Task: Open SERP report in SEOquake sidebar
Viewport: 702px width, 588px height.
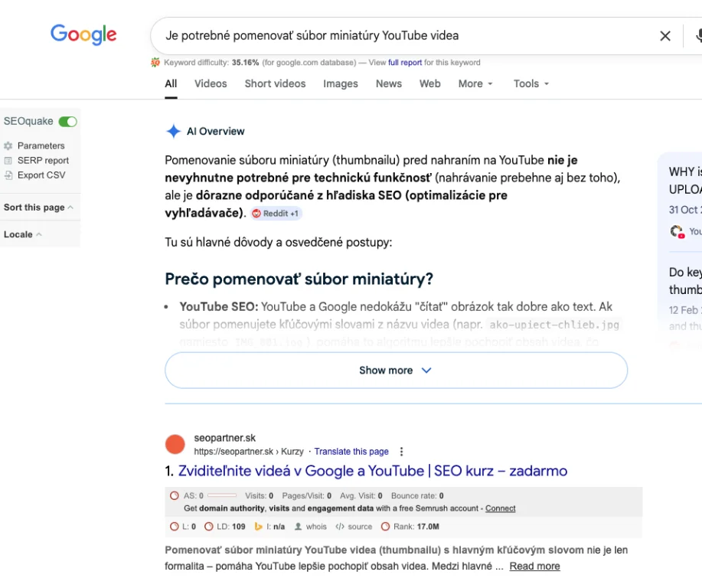Action: pos(43,161)
